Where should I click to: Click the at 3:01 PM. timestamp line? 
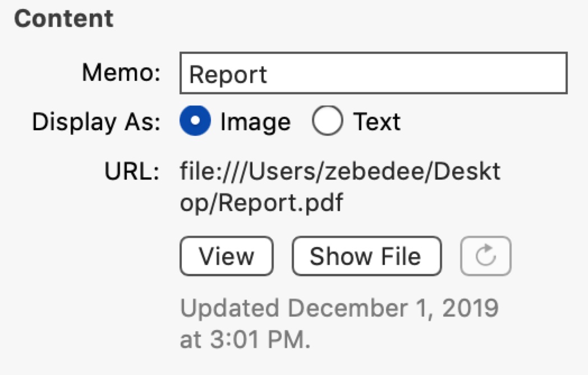tap(245, 340)
